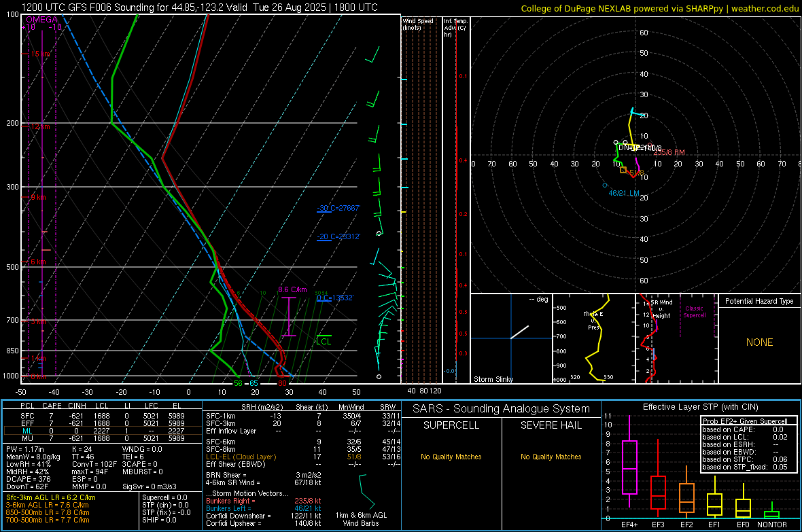Click the 9 km height marker
Screen dimensions: 802x532
tap(38, 197)
